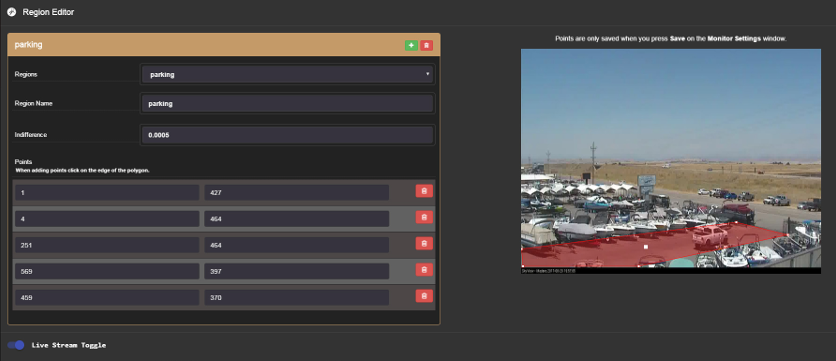Delete the point row 1, 427
Viewport: 836px width, 361px height.
[424, 191]
